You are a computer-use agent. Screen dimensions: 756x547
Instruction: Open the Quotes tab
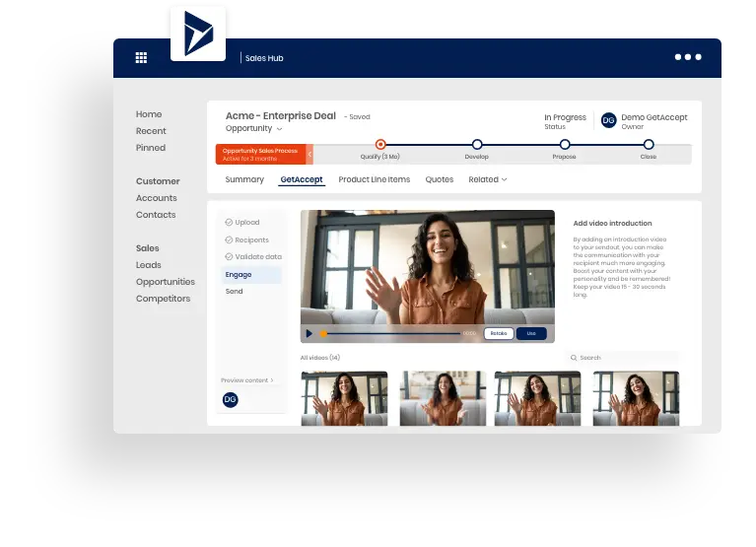[x=440, y=179]
